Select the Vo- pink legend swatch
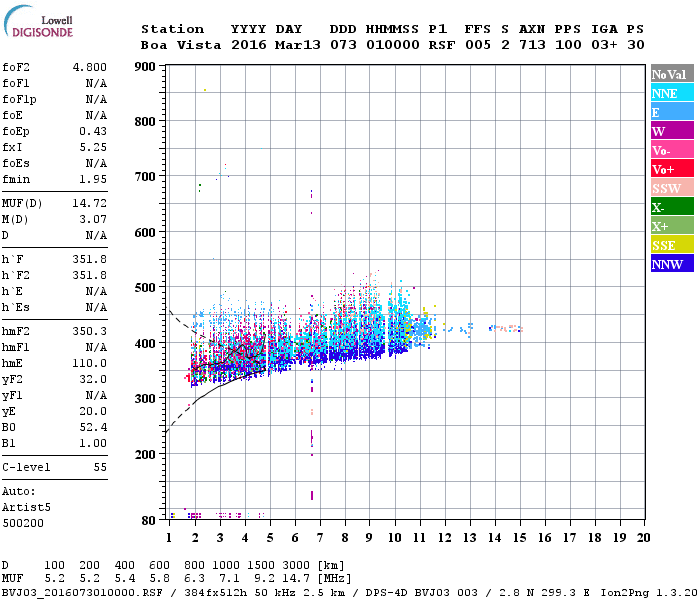 (672, 150)
